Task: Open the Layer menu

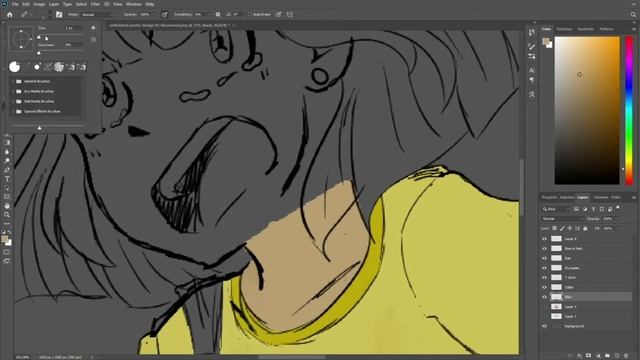Action: point(54,4)
